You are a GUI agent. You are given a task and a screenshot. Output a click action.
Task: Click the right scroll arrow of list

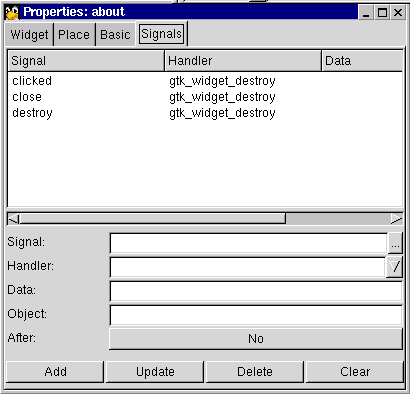click(396, 219)
